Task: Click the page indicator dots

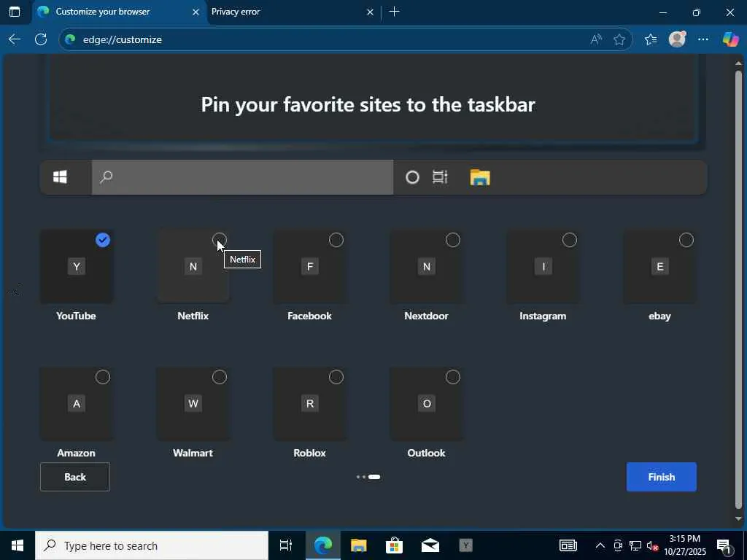Action: coord(368,477)
